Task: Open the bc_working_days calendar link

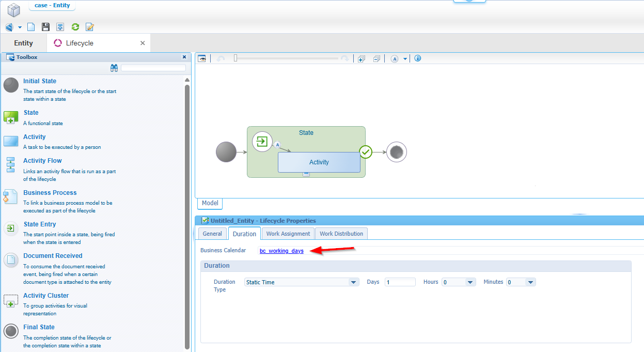Action: coord(281,251)
